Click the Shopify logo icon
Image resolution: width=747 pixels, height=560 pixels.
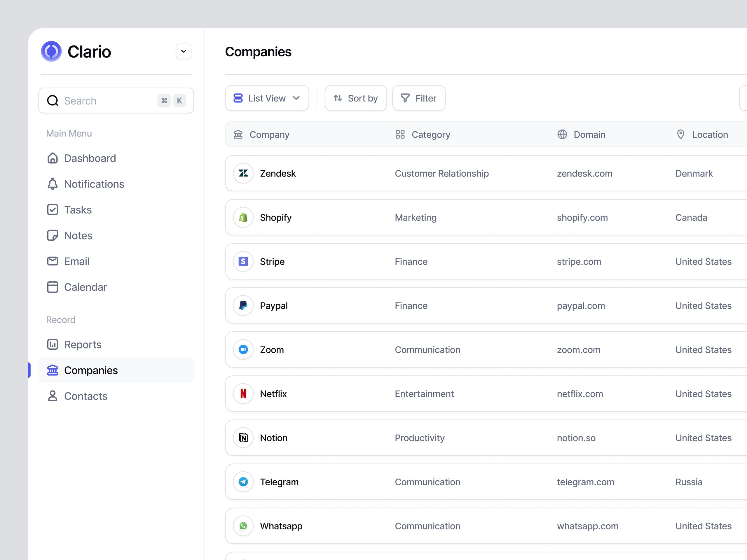click(243, 218)
